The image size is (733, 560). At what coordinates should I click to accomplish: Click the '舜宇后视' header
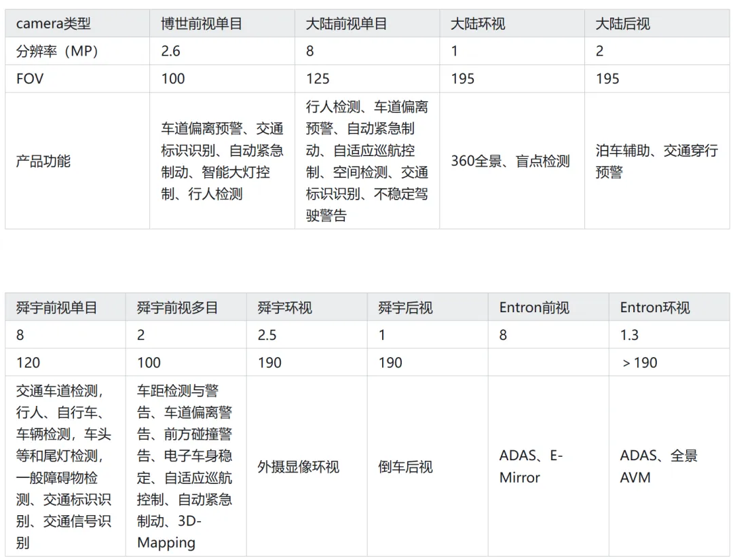click(x=428, y=307)
